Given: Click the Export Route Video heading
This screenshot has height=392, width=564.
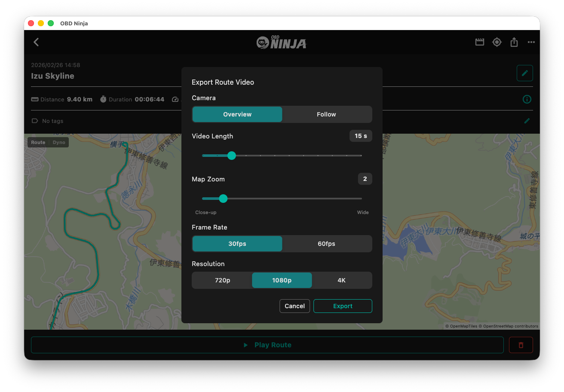Looking at the screenshot, I should point(223,82).
